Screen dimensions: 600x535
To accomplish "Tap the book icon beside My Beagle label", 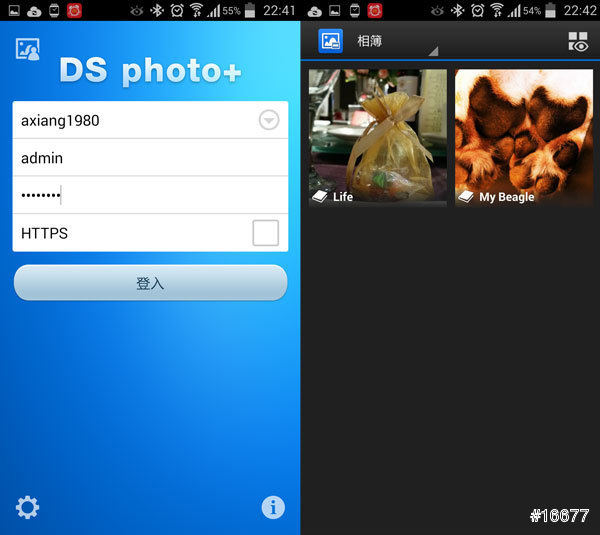I will point(465,197).
